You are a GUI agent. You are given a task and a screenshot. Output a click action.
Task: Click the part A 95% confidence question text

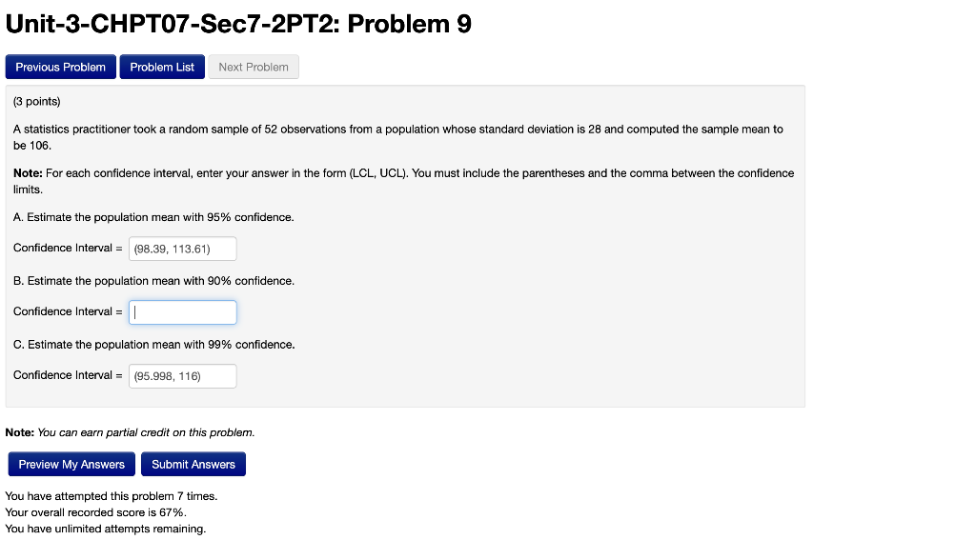point(153,217)
